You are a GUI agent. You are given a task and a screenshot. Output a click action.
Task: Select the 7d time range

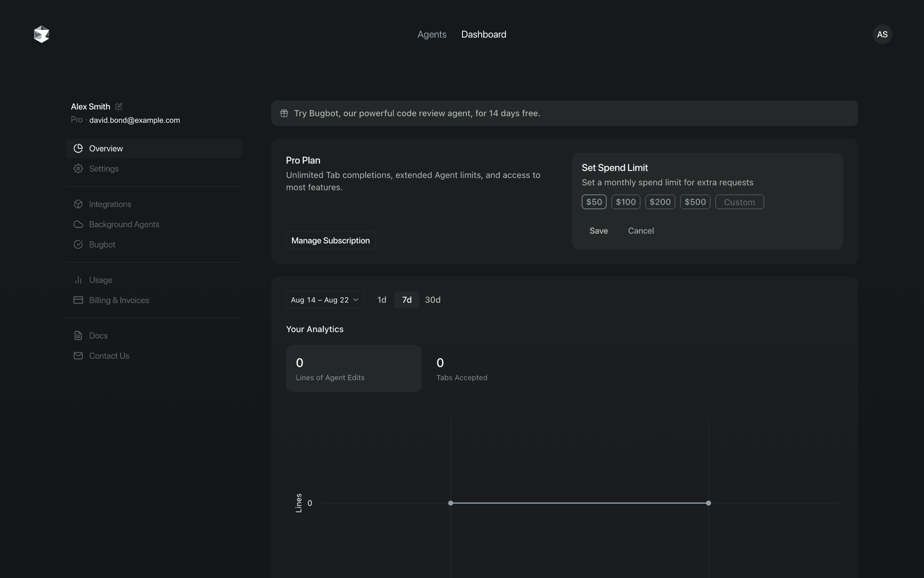pyautogui.click(x=407, y=300)
